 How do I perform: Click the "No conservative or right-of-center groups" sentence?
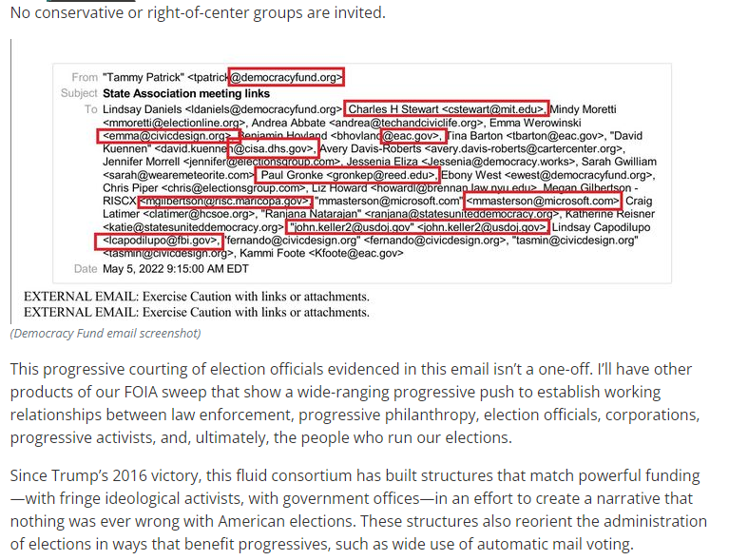pyautogui.click(x=198, y=12)
